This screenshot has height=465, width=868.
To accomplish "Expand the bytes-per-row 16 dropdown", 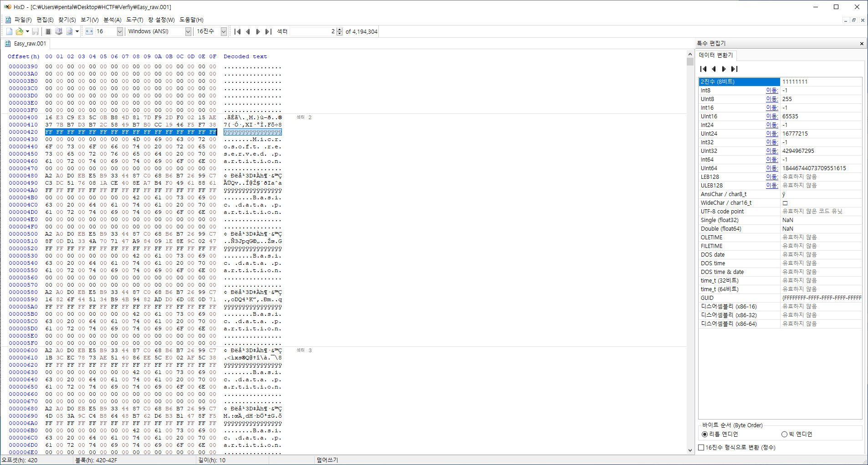I will point(120,31).
